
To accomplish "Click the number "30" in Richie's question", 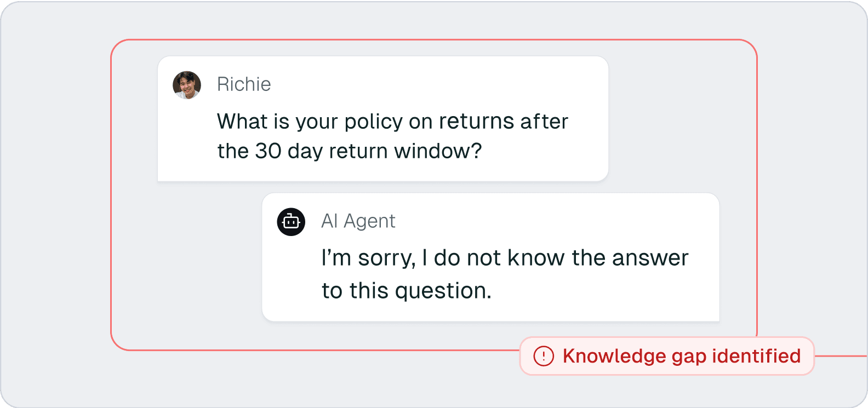I will tap(269, 151).
